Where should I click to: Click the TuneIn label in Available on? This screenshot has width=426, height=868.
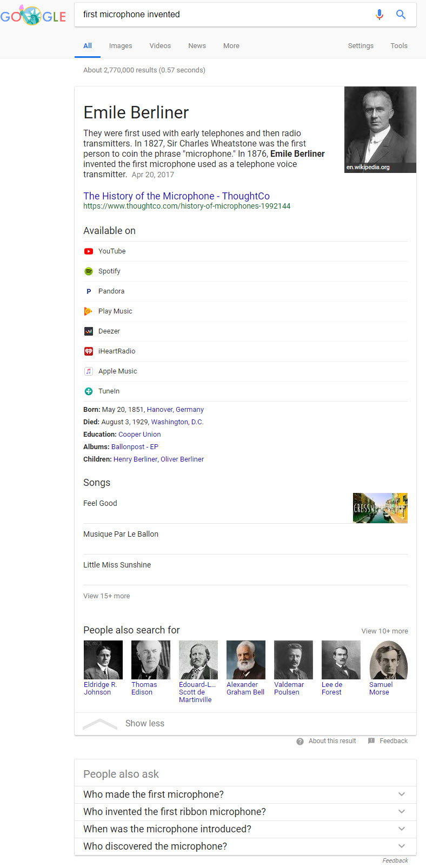click(109, 391)
